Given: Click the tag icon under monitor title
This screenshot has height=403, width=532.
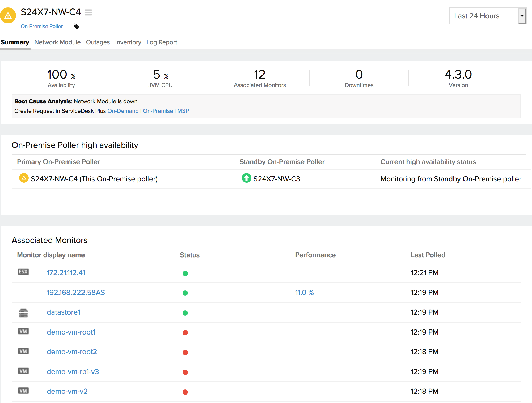Looking at the screenshot, I should pos(76,26).
